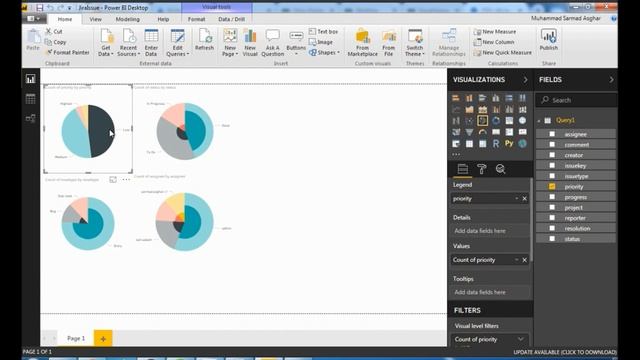This screenshot has height=360, width=640.
Task: Check the status field
Action: 552,239
